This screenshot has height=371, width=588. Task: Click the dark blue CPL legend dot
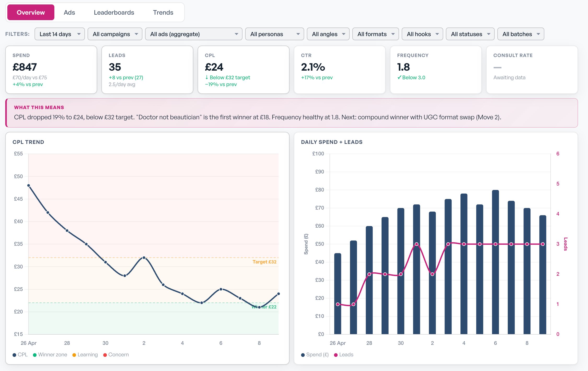click(x=14, y=355)
